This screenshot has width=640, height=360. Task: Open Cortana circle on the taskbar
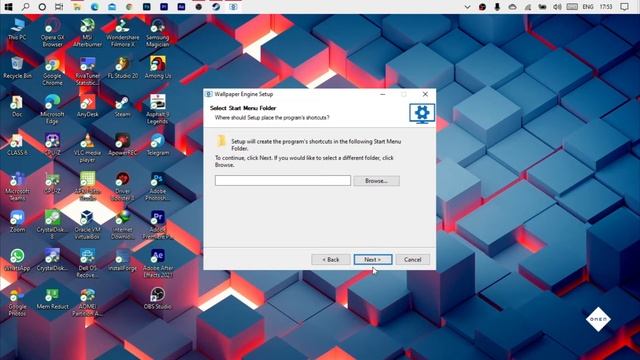42,7
